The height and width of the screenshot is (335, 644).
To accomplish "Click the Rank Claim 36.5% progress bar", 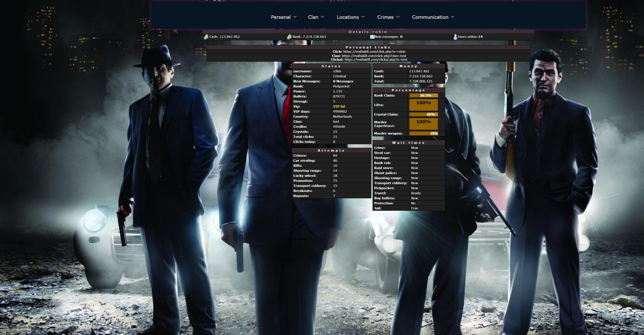I will (x=423, y=95).
